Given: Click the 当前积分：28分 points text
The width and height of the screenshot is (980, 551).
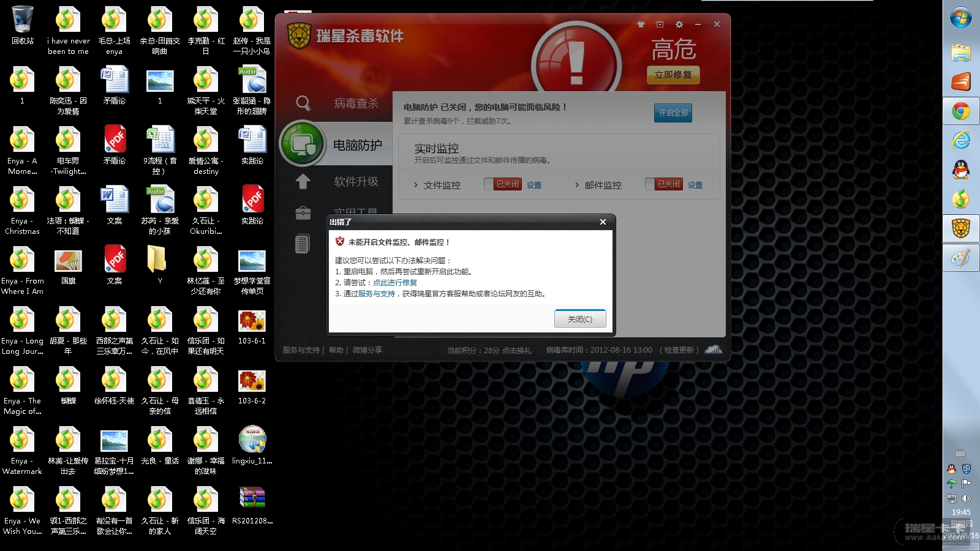Looking at the screenshot, I should (473, 351).
